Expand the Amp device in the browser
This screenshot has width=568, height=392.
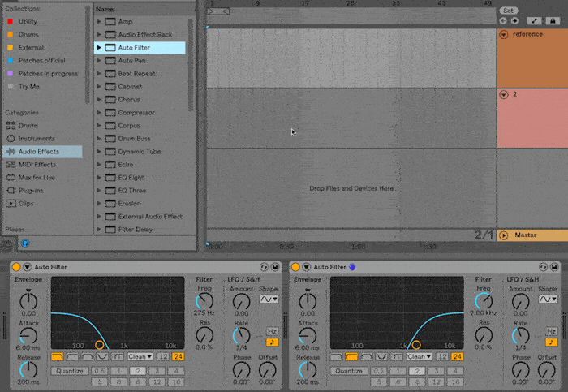pyautogui.click(x=99, y=22)
